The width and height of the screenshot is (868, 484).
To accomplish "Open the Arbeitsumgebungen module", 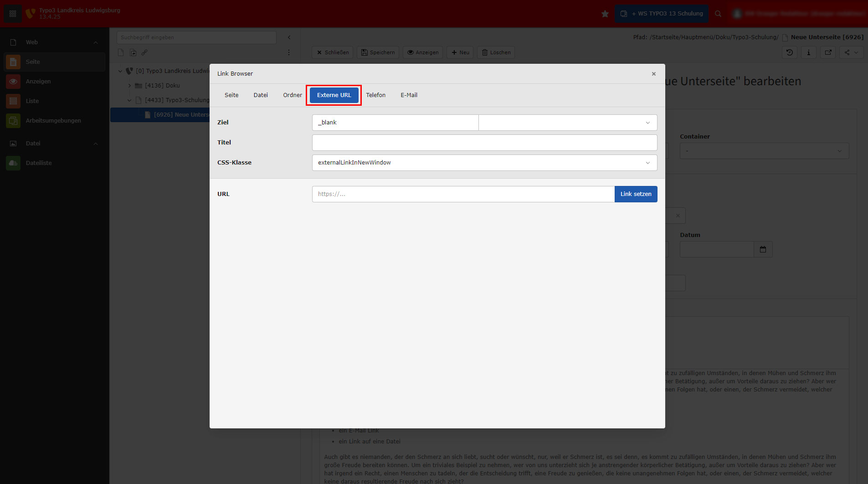I will [x=53, y=121].
